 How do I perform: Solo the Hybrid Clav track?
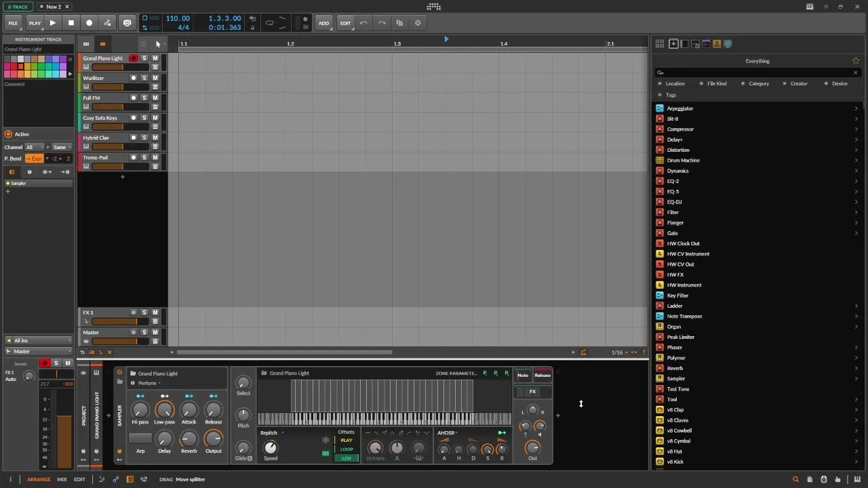(144, 138)
